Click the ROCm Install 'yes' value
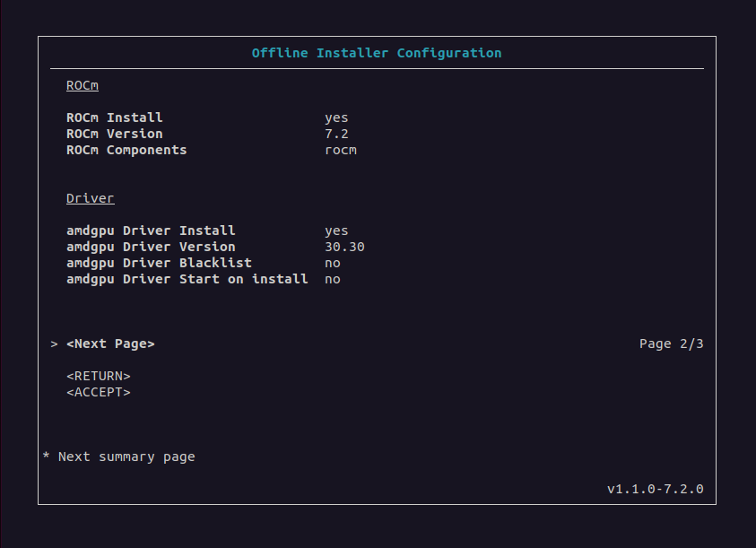The image size is (756, 548). [336, 117]
